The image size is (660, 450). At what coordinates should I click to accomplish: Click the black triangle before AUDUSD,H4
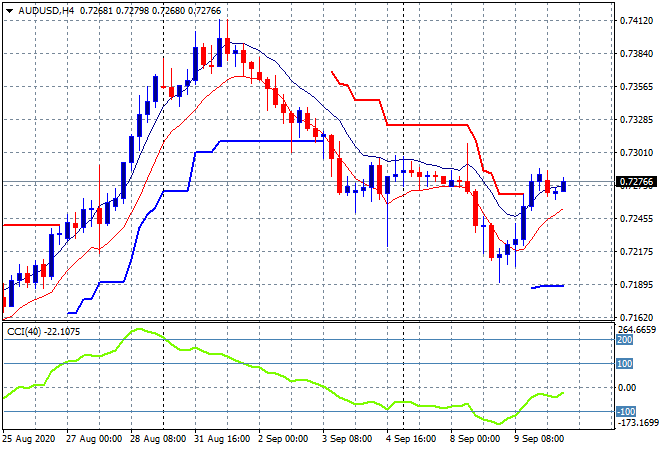[x=9, y=9]
